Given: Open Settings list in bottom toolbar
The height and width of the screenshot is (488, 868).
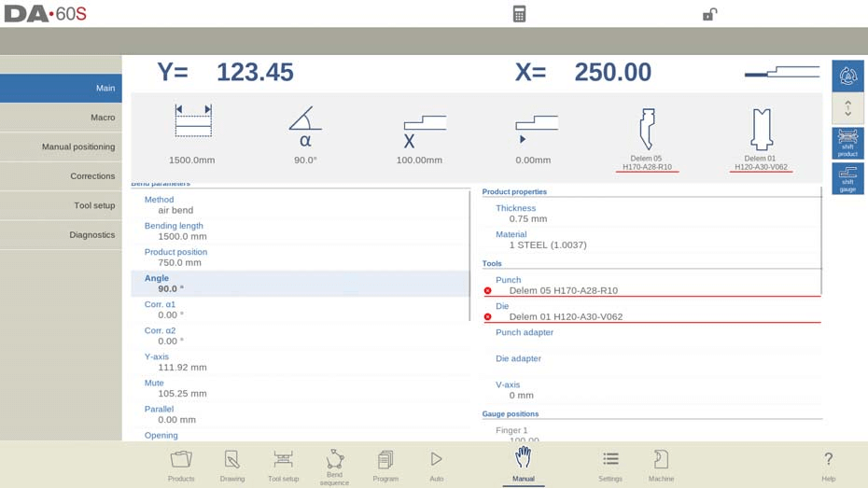Looking at the screenshot, I should click(610, 466).
